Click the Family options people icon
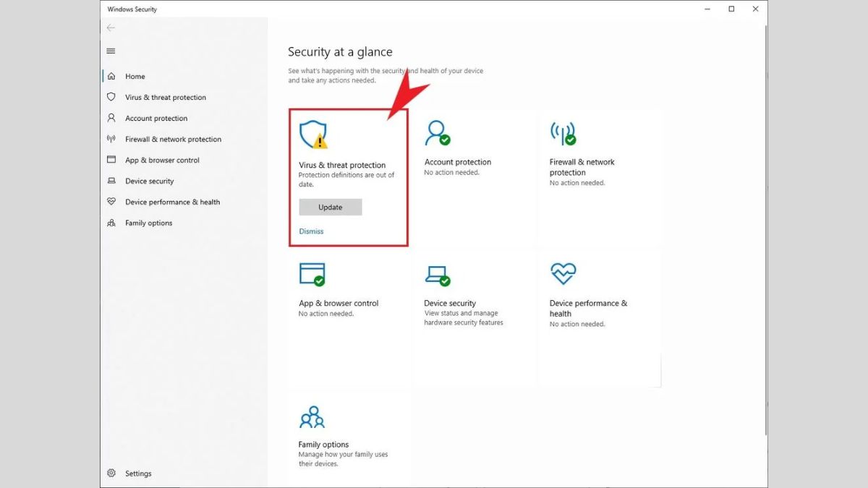The width and height of the screenshot is (868, 488). click(x=312, y=416)
